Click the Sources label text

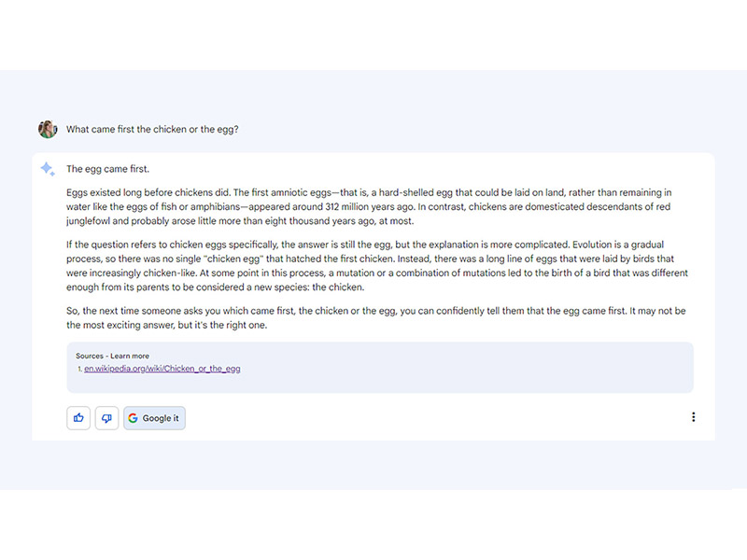tap(90, 356)
